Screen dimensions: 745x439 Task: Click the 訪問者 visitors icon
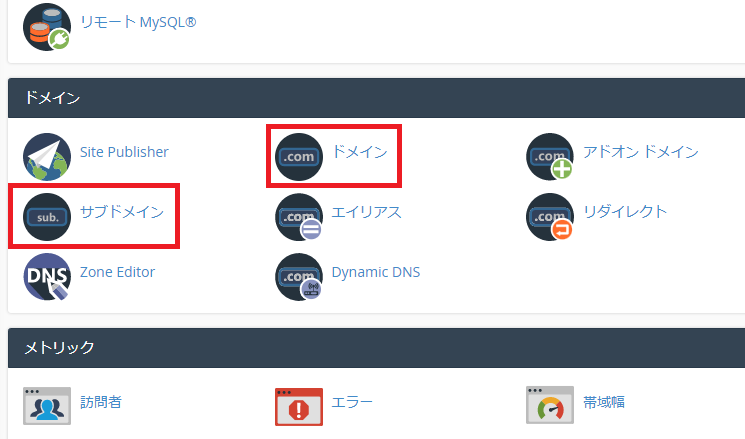47,406
